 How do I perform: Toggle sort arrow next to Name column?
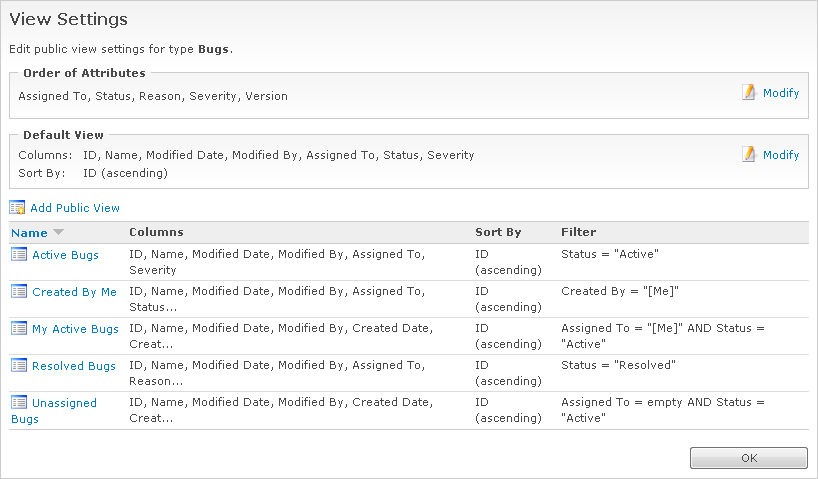tap(58, 233)
